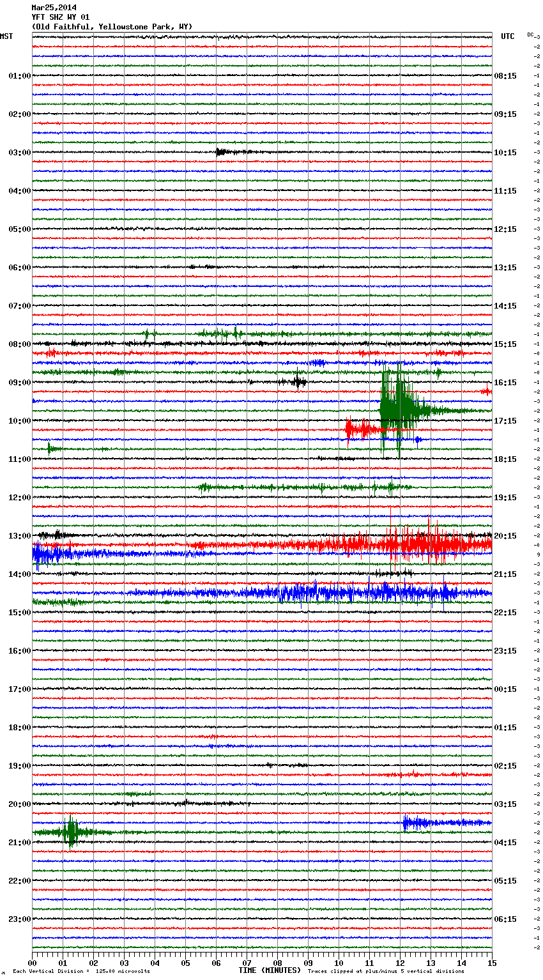Select the YFT SHZ WY 01 station code
543x980 pixels.
pos(61,17)
